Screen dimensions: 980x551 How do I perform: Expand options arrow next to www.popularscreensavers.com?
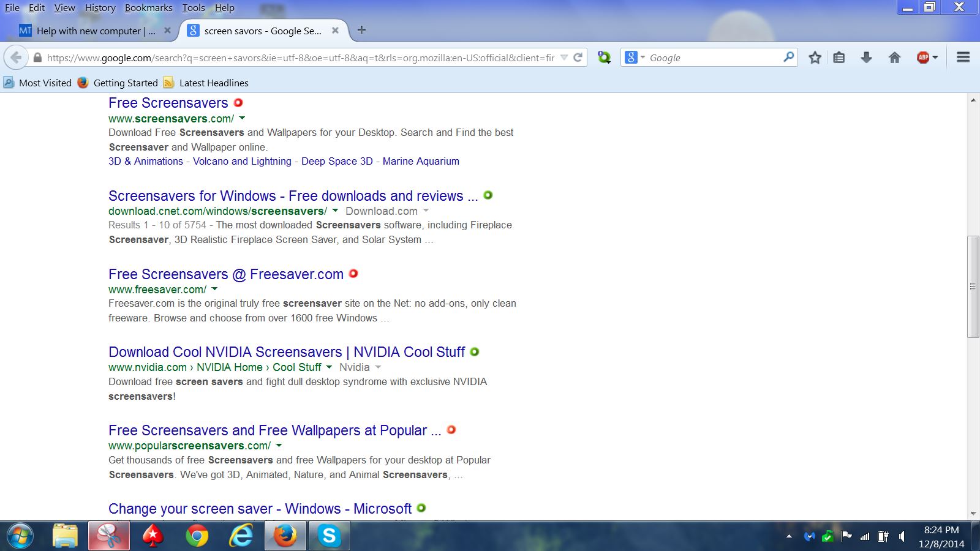point(279,445)
